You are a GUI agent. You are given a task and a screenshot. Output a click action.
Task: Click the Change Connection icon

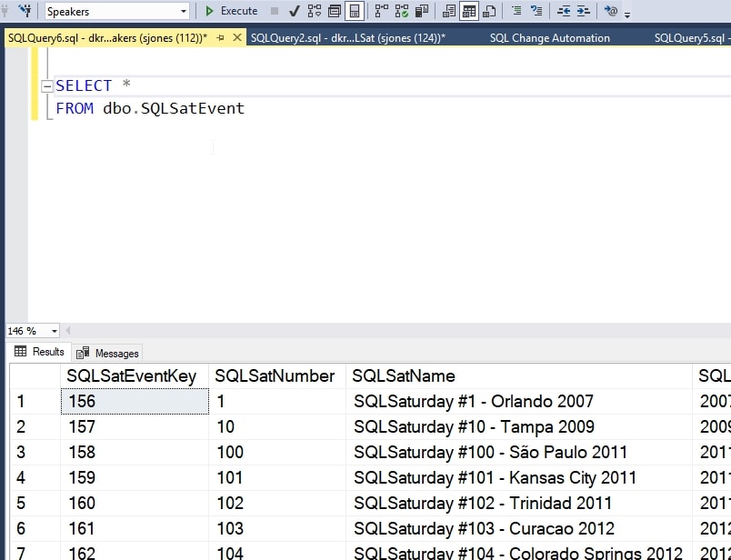pos(26,11)
